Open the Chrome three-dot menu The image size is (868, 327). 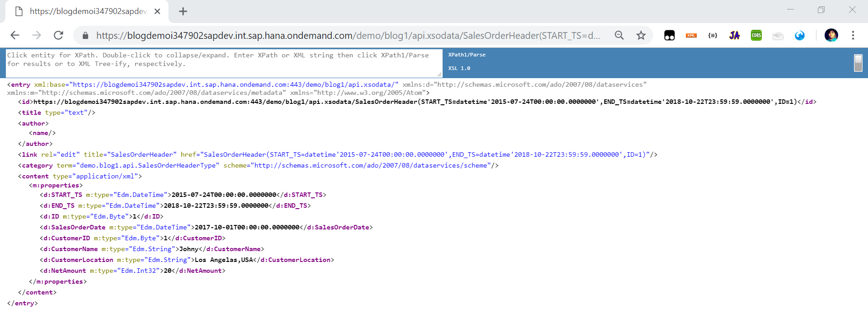[x=853, y=35]
